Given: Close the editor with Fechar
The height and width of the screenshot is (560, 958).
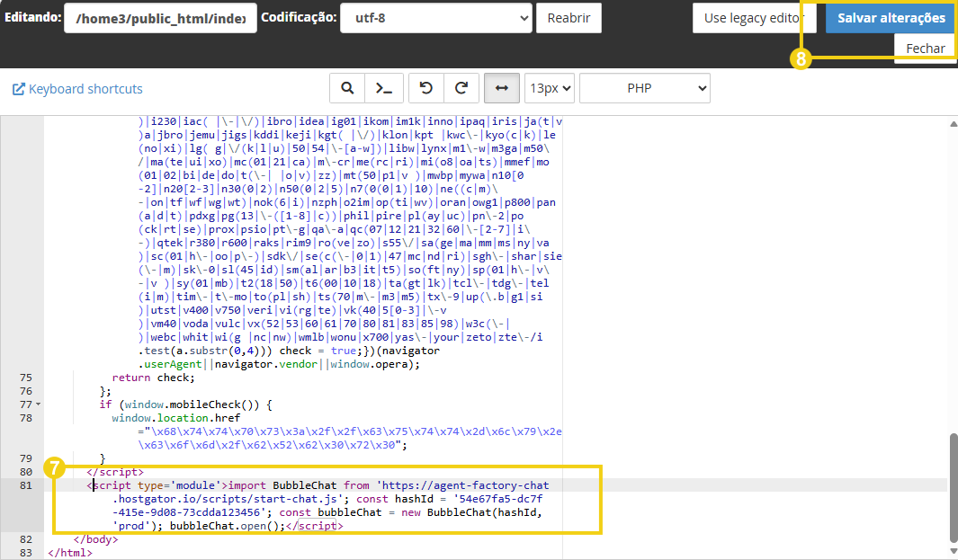Looking at the screenshot, I should [x=925, y=49].
